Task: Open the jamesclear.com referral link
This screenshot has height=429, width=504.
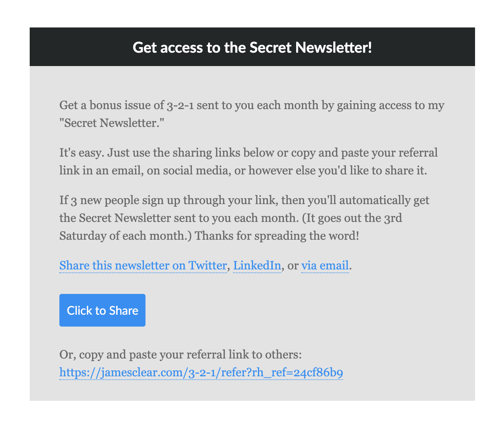Action: pyautogui.click(x=201, y=372)
